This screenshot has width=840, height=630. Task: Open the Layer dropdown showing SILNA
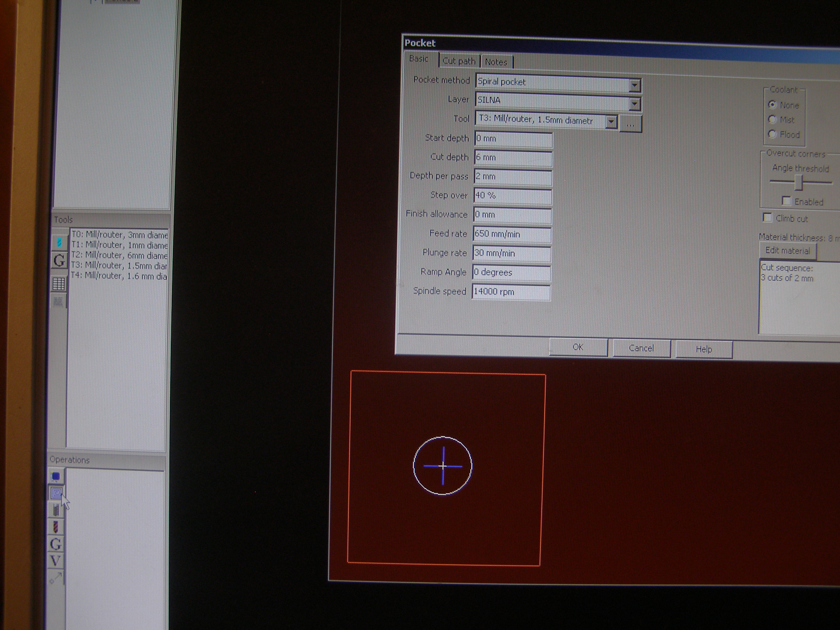[x=634, y=104]
